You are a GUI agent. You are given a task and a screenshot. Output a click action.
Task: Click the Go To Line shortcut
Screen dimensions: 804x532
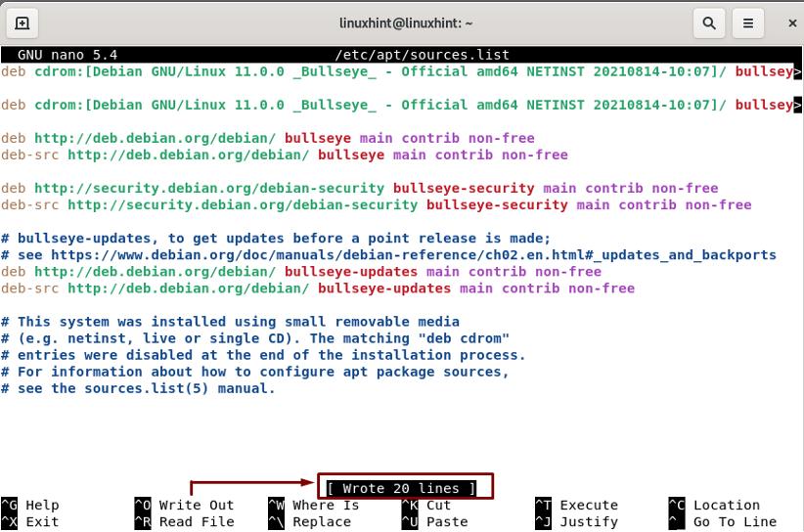coord(723,522)
